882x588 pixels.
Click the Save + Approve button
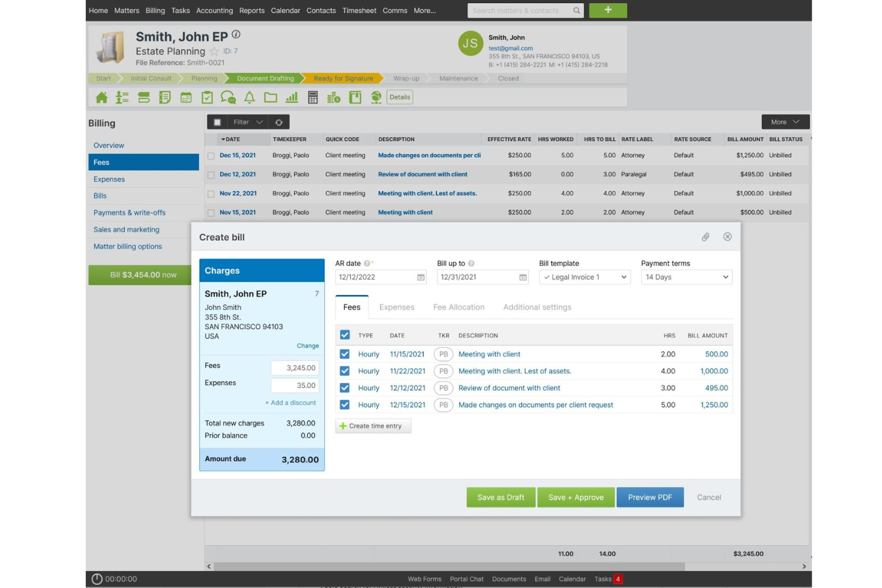click(576, 497)
